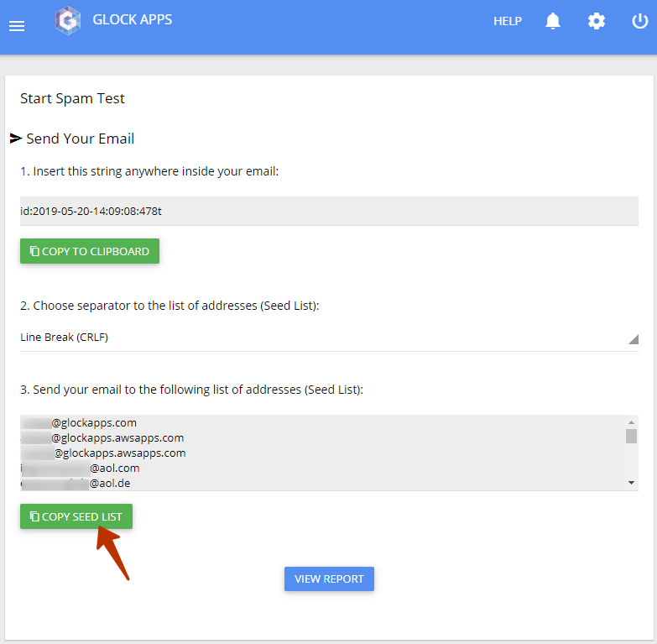This screenshot has width=657, height=644.
Task: Select the @glockapps.com address line
Action: tap(79, 422)
